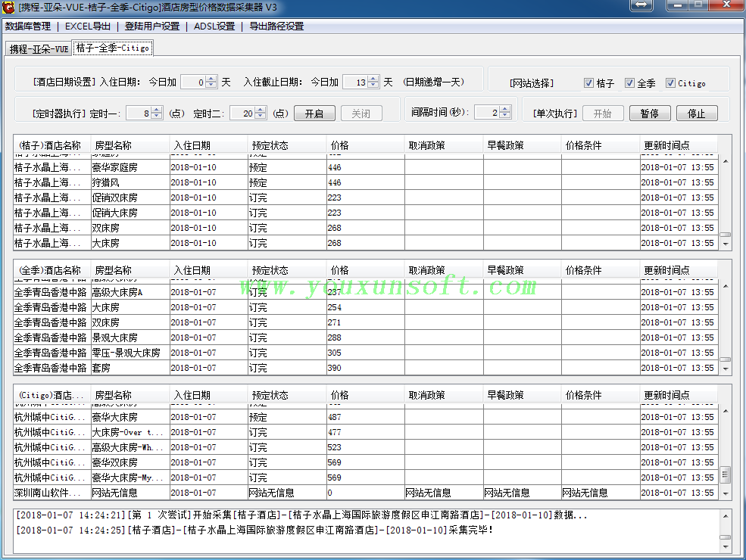Decrease the 入住日期 day offset
746x560 pixels.
[211, 86]
